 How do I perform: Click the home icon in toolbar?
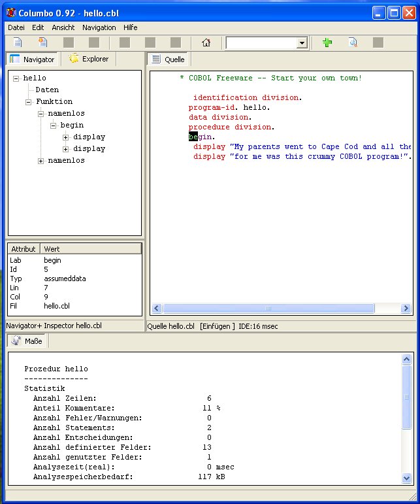click(x=206, y=42)
